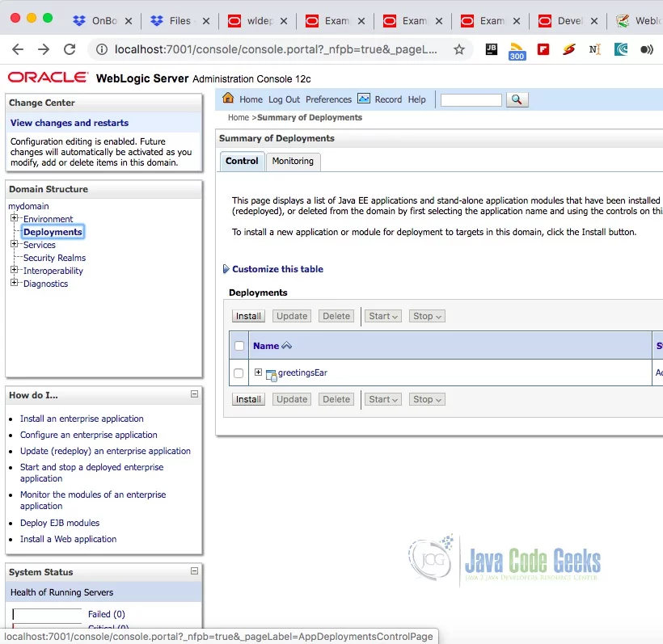This screenshot has width=663, height=644.
Task: Expand Customize this table triangle
Action: [x=226, y=269]
